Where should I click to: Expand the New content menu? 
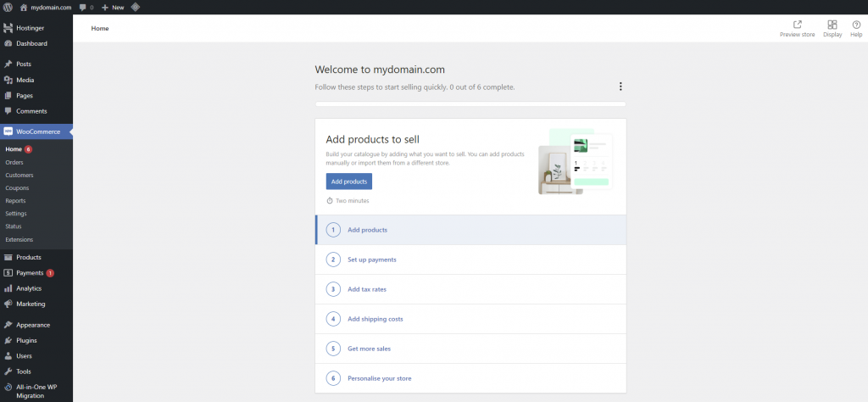113,7
